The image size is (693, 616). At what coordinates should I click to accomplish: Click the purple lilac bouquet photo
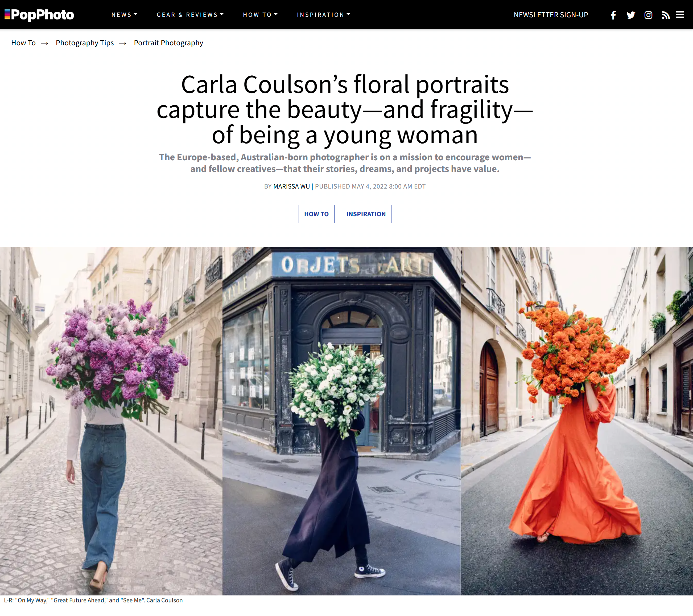point(111,421)
